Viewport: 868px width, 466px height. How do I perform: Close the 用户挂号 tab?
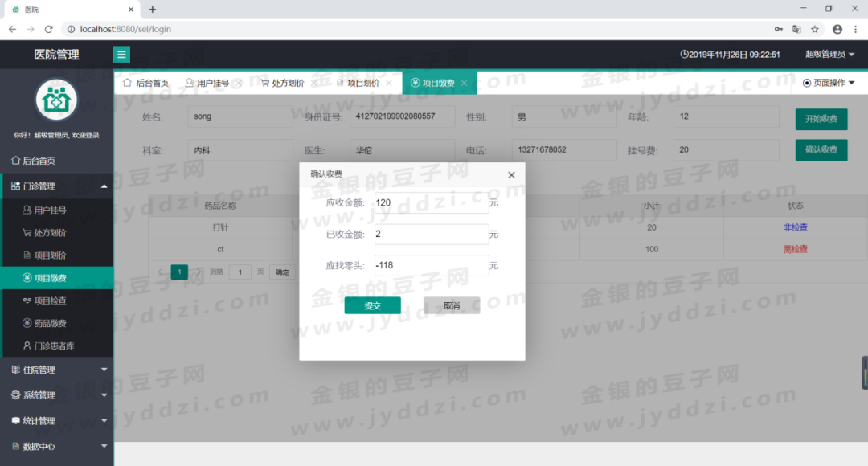pos(239,83)
